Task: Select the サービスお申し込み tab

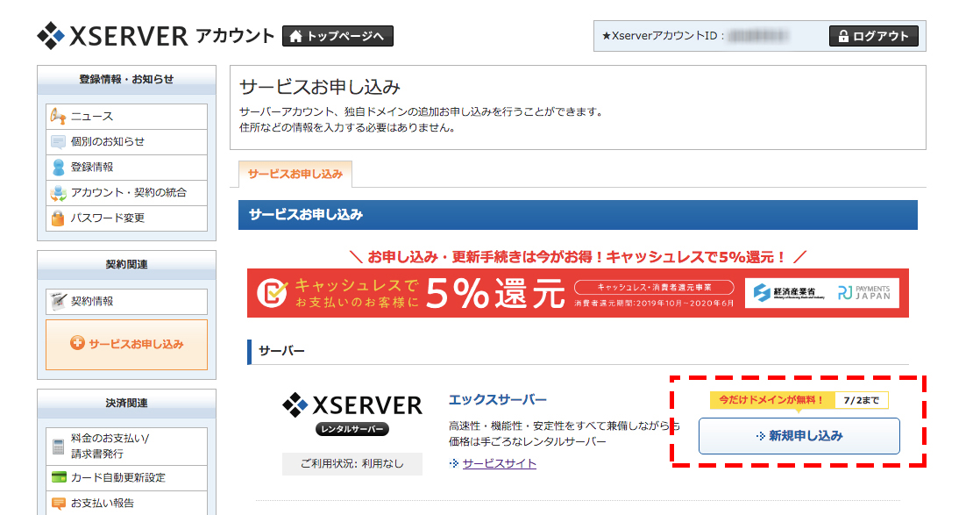Action: (x=295, y=175)
